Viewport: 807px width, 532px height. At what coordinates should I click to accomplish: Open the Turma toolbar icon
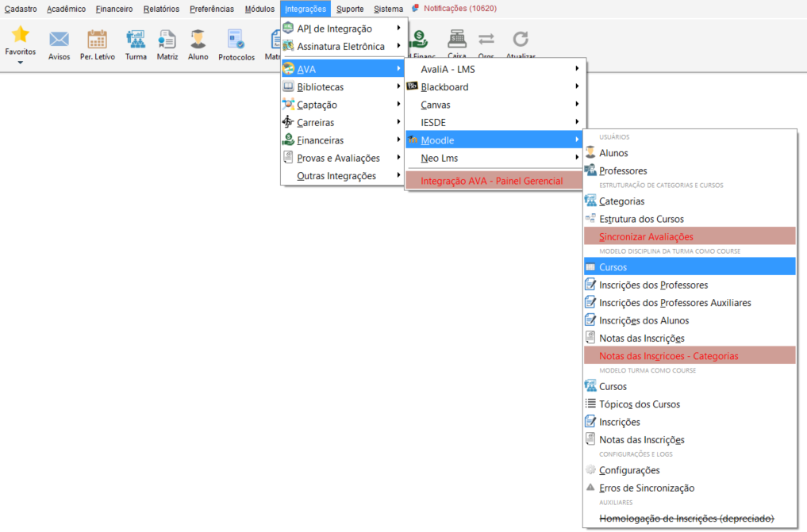pos(136,39)
